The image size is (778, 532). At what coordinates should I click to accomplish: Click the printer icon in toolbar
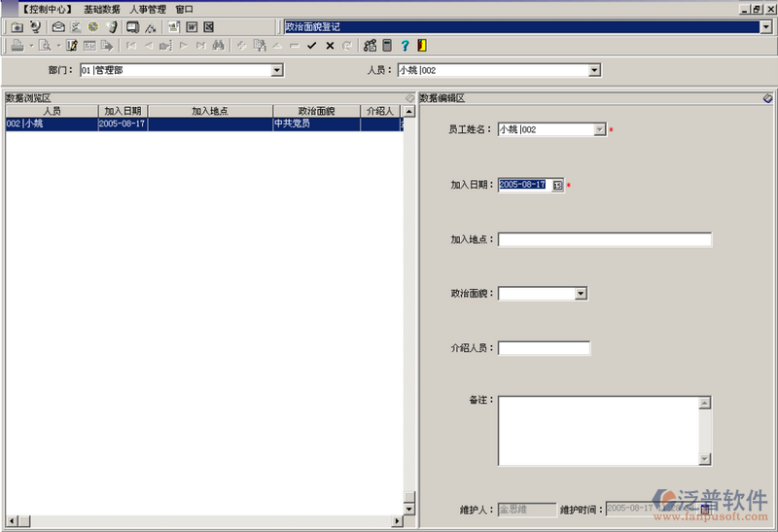(x=18, y=46)
